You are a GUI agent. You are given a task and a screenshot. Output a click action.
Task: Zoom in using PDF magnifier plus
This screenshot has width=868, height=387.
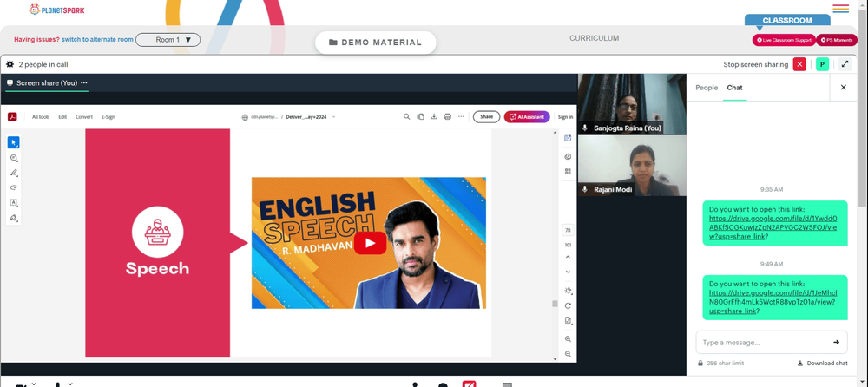568,338
